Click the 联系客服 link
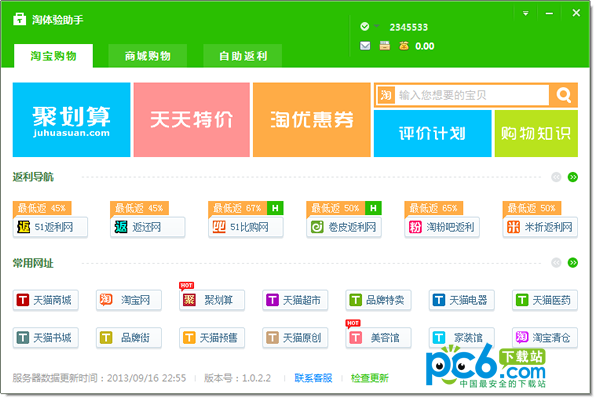This screenshot has height=402, width=600. click(x=313, y=378)
